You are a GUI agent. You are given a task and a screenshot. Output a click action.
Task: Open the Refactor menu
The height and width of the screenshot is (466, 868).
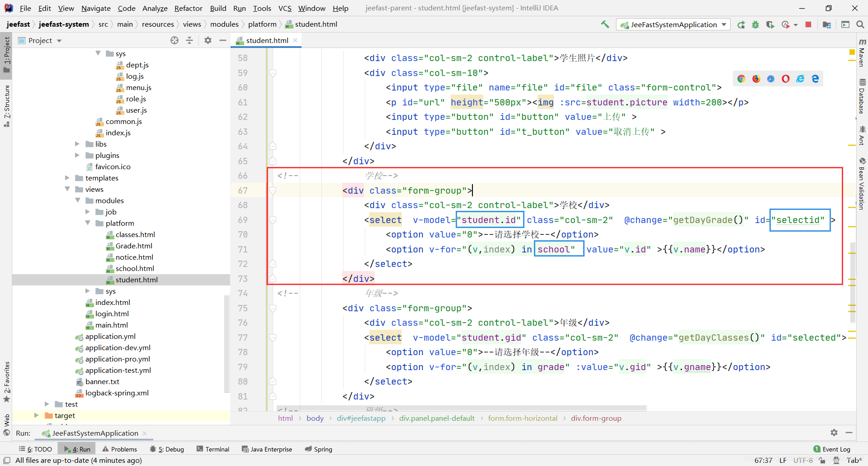pos(188,8)
